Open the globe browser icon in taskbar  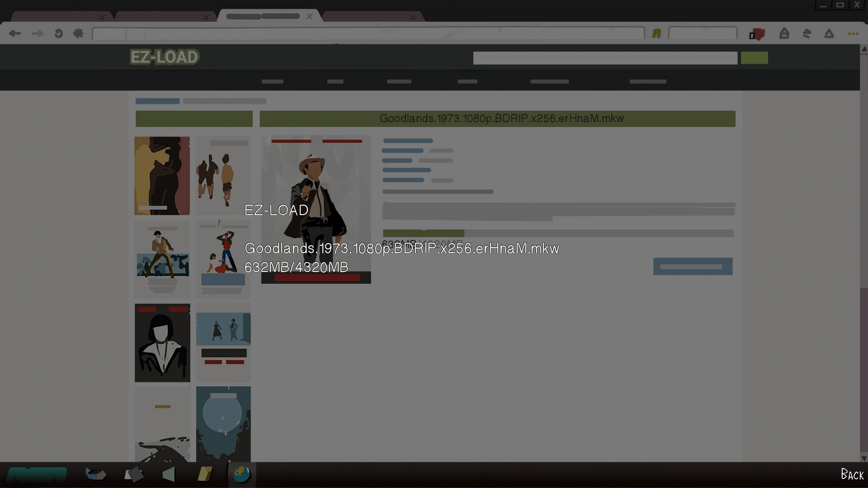tap(242, 474)
